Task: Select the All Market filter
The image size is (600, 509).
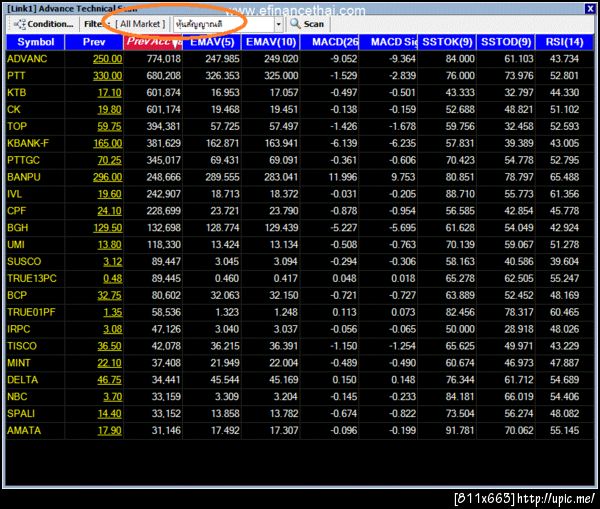Action: pyautogui.click(x=140, y=24)
